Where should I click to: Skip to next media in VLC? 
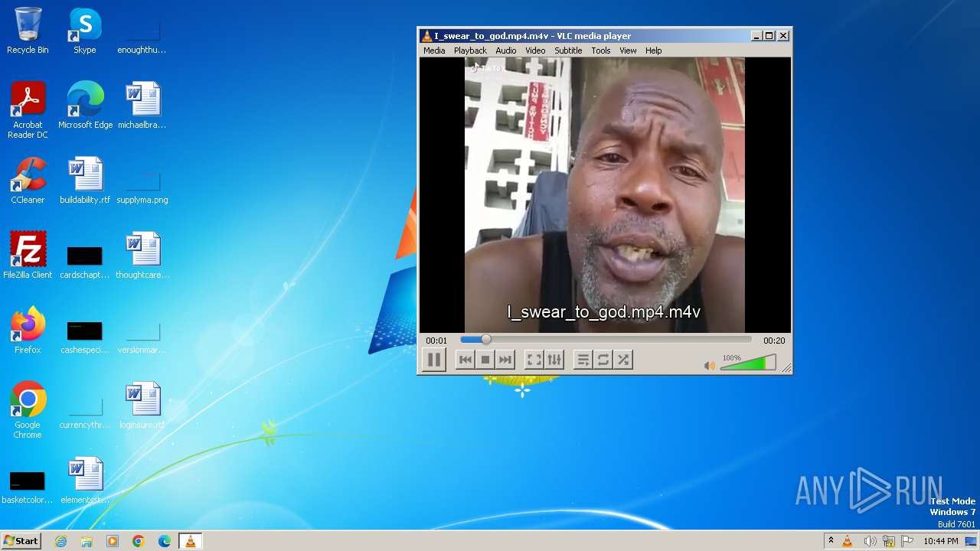[505, 360]
